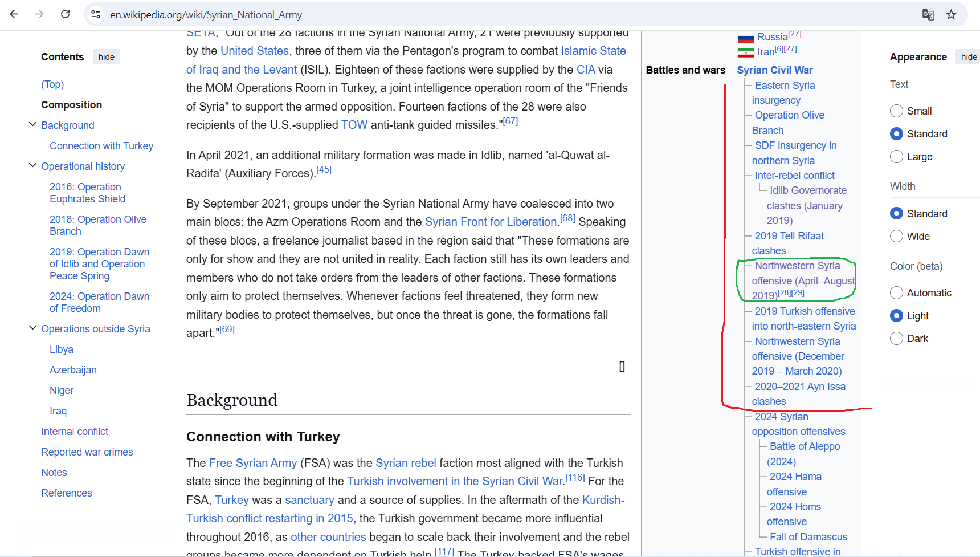Jump to Notes section in contents
This screenshot has width=980, height=557.
pyautogui.click(x=54, y=473)
